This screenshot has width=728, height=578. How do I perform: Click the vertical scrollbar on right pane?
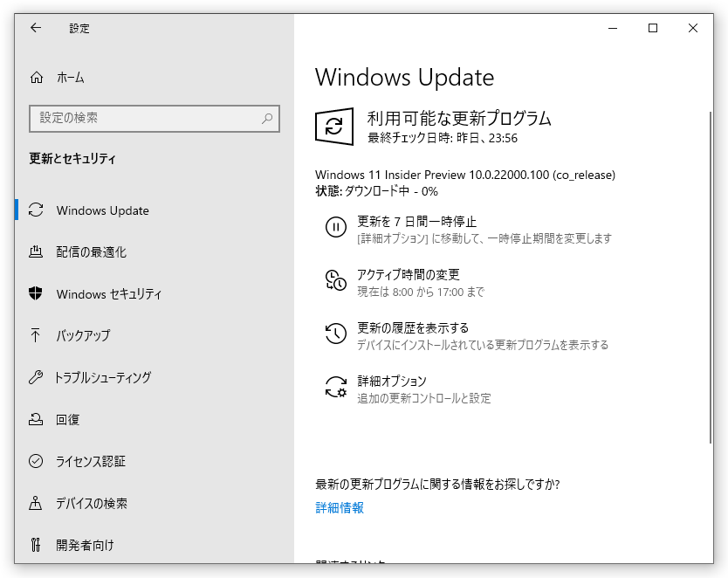(711, 277)
